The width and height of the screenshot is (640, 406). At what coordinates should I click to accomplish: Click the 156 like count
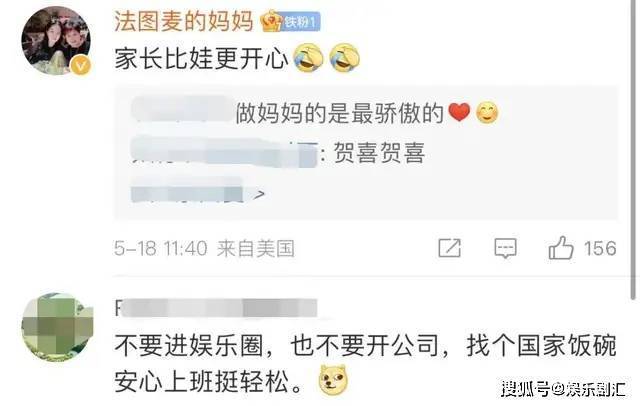click(x=600, y=248)
